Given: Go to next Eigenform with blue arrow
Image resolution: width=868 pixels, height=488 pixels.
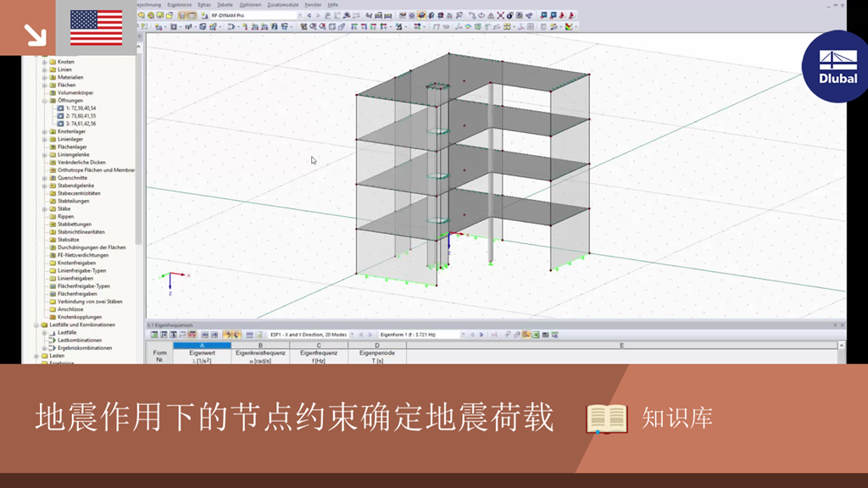Looking at the screenshot, I should (481, 335).
